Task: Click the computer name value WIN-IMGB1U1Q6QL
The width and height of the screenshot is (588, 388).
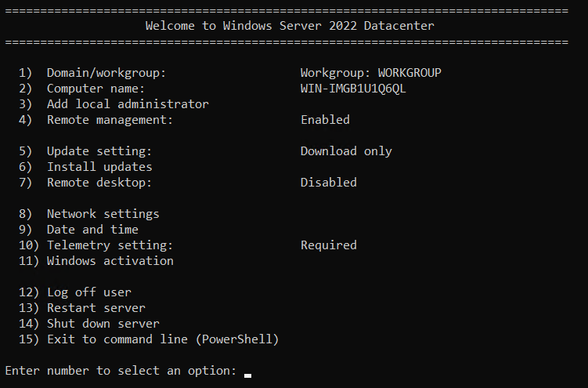Action: click(353, 89)
